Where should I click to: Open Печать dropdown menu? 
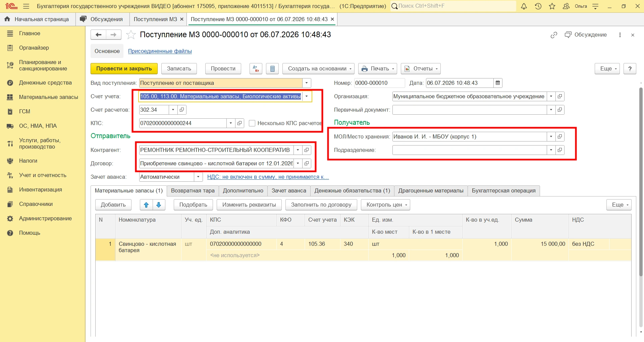(378, 69)
